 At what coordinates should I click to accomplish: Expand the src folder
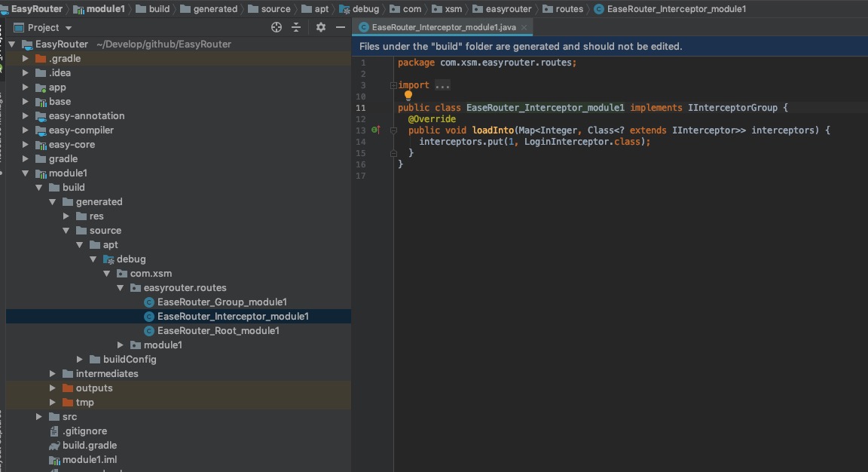pyautogui.click(x=38, y=417)
